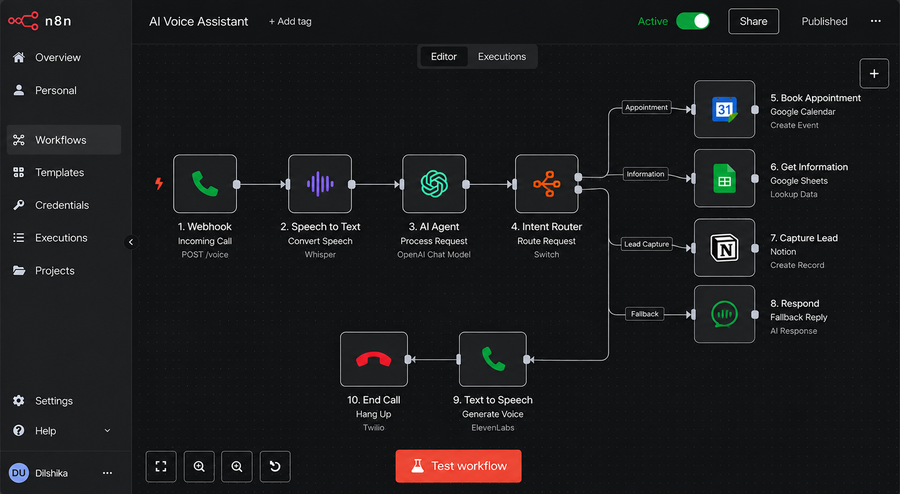
Task: Switch to the Executions tab
Action: [502, 57]
